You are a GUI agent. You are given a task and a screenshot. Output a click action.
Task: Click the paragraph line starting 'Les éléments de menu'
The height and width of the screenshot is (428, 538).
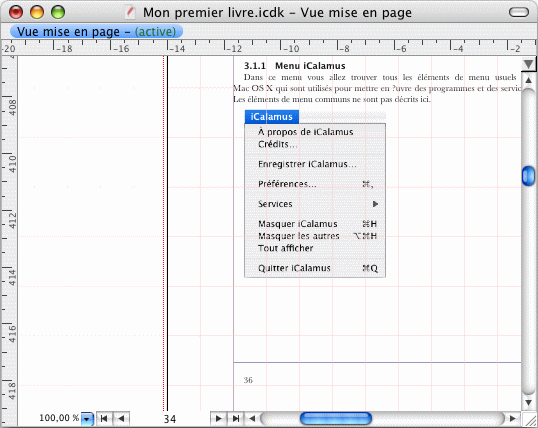[331, 100]
